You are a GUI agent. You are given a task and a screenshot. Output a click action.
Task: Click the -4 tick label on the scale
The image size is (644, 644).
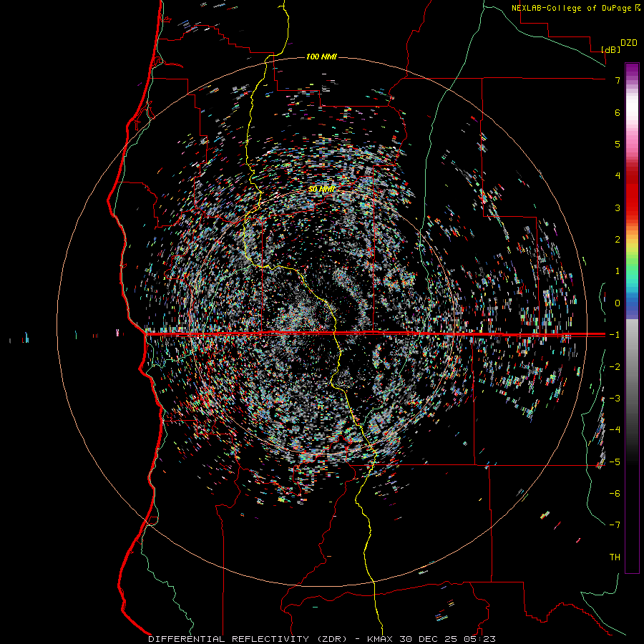point(615,429)
